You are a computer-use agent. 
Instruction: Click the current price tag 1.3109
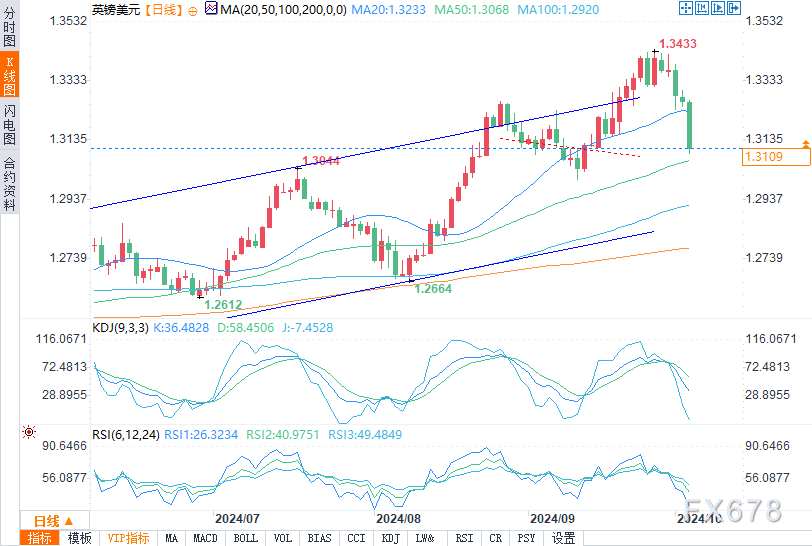[x=776, y=156]
